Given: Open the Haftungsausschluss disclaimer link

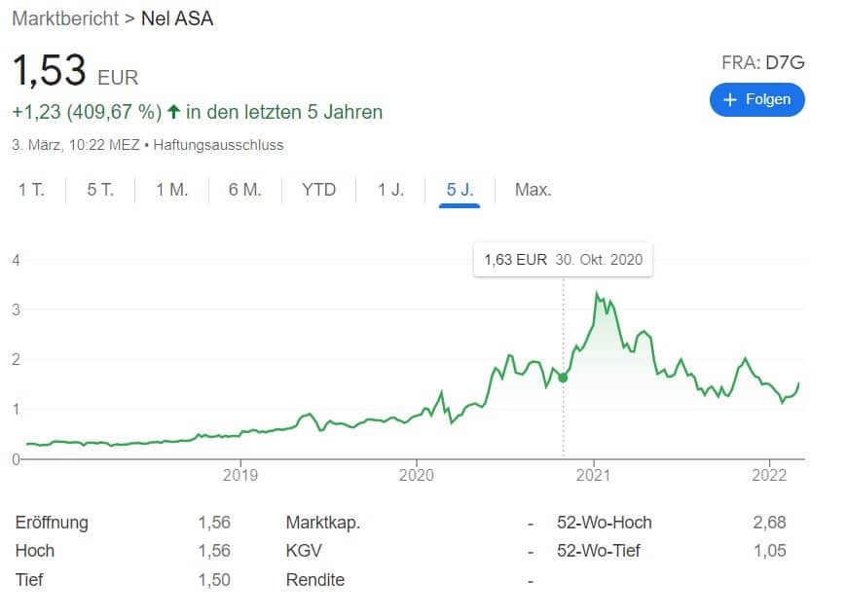Looking at the screenshot, I should (218, 145).
